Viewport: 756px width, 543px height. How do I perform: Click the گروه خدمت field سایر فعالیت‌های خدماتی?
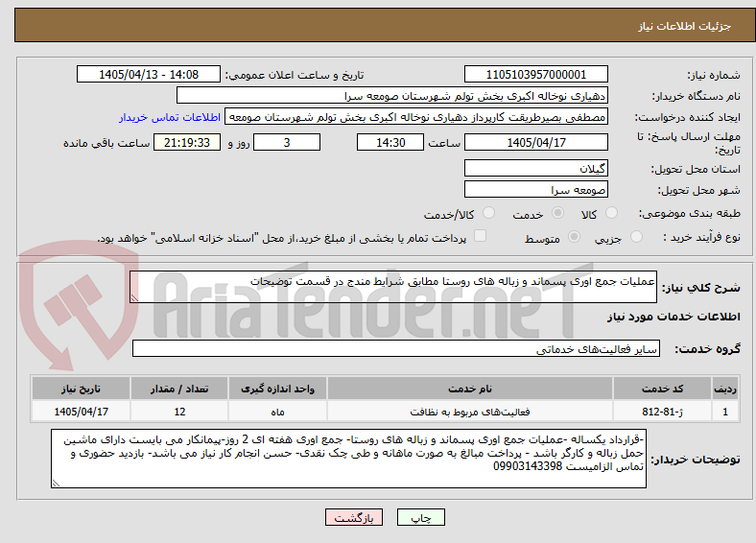coord(396,348)
